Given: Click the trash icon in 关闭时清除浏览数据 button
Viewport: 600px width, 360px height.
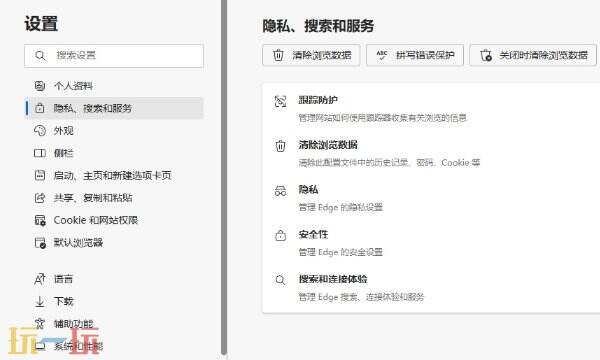Looking at the screenshot, I should coord(486,55).
